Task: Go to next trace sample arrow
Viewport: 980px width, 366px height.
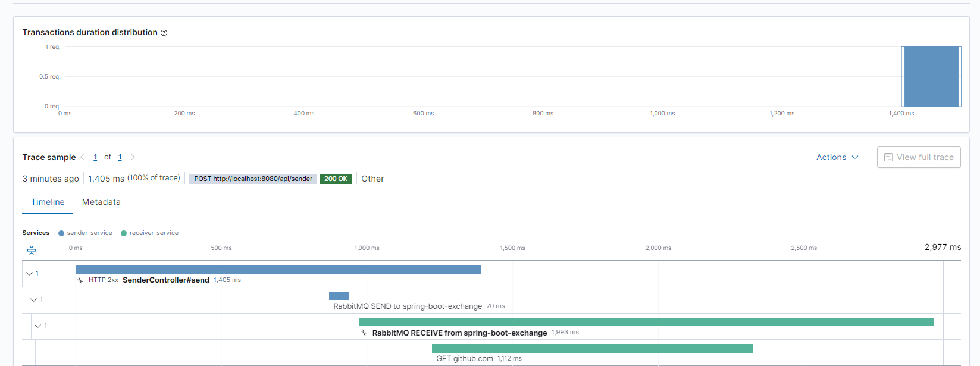Action: 133,157
